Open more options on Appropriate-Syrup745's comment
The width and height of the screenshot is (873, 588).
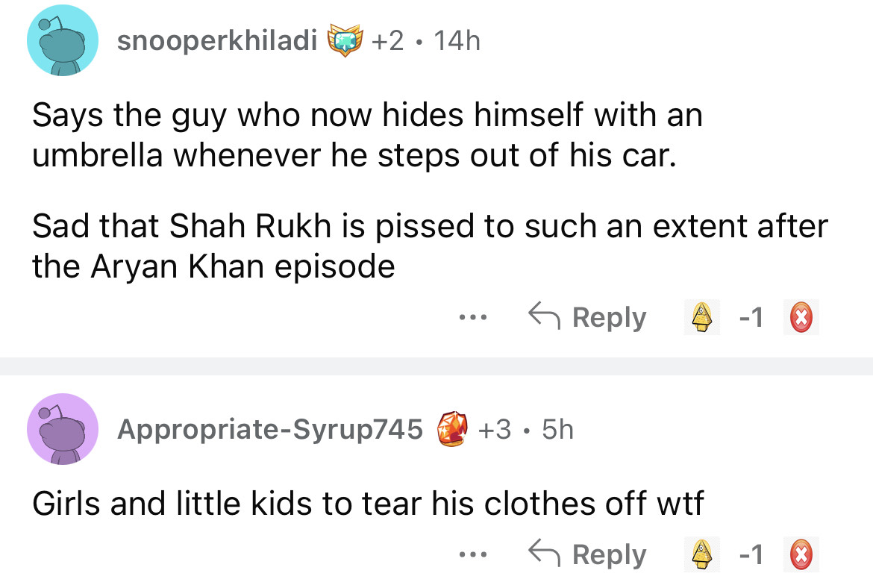point(473,555)
